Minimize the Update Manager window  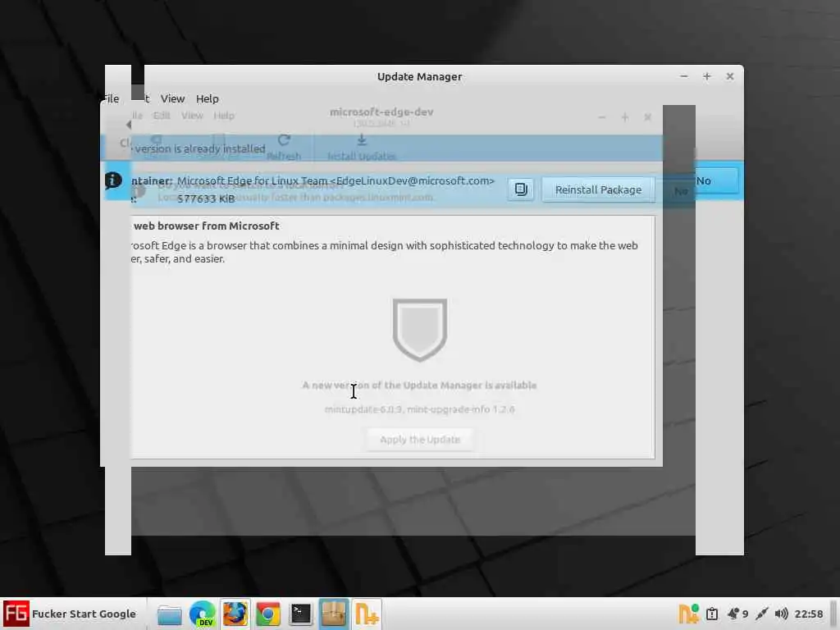coord(683,76)
